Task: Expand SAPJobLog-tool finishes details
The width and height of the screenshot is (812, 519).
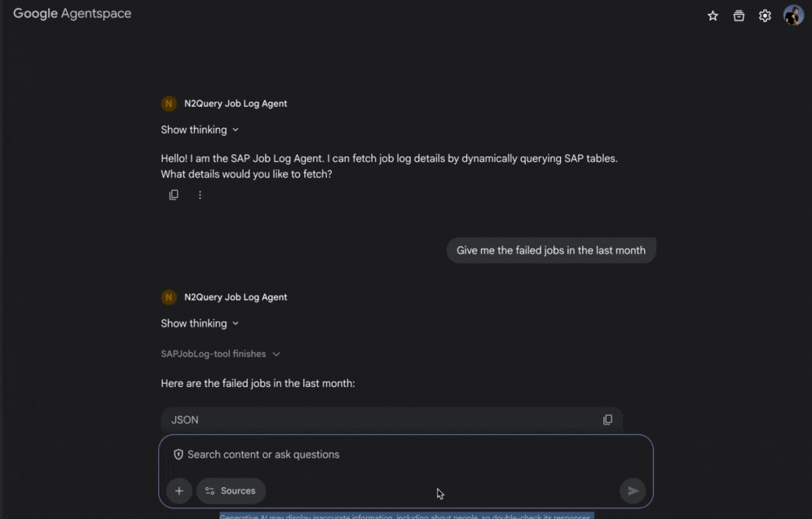Action: pyautogui.click(x=221, y=354)
